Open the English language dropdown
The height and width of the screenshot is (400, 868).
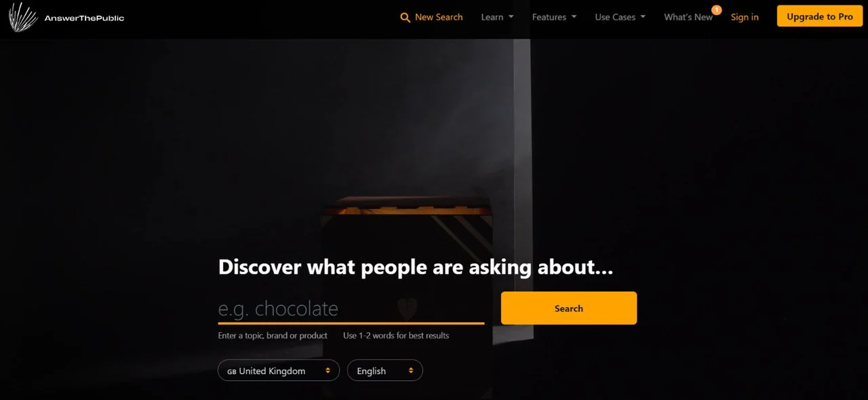pyautogui.click(x=385, y=371)
